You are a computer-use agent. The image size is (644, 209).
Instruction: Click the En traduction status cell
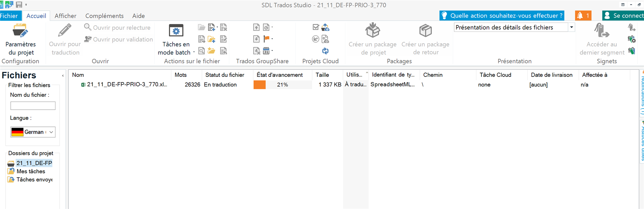(220, 85)
